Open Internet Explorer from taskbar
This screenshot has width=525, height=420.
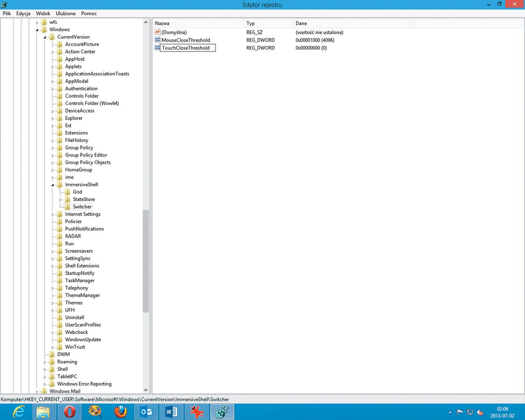click(18, 411)
